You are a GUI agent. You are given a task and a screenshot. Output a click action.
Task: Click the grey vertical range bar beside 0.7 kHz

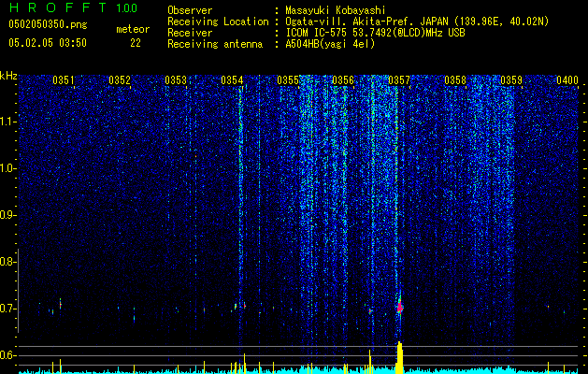click(18, 290)
